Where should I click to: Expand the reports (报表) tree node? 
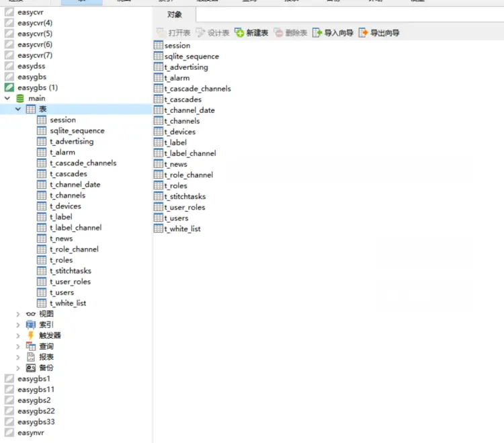tap(18, 357)
